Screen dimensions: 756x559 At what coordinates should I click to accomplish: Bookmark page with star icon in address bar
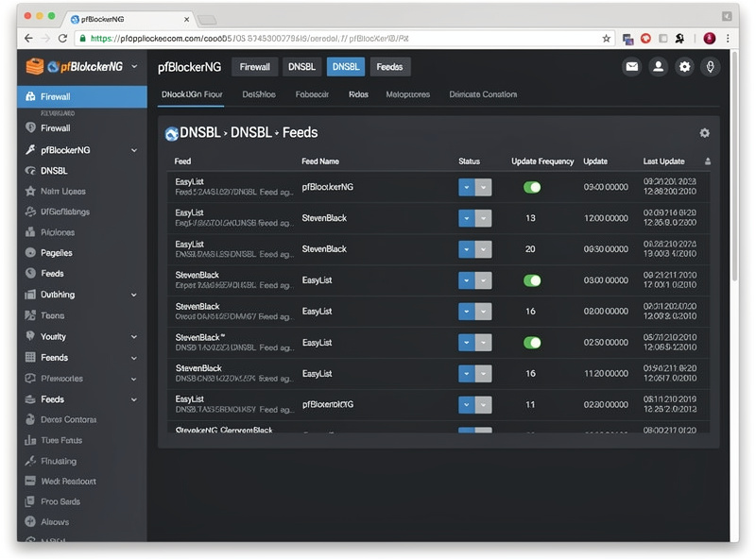click(606, 39)
